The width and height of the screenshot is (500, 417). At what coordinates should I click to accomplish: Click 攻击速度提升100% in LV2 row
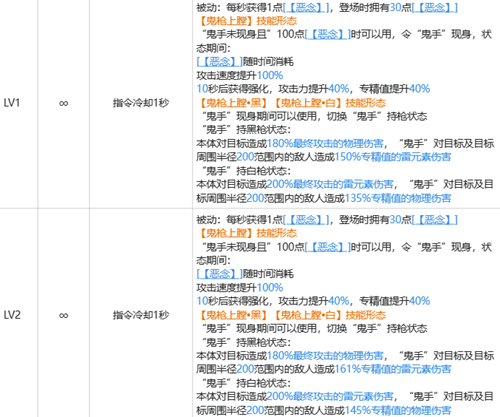coord(240,288)
